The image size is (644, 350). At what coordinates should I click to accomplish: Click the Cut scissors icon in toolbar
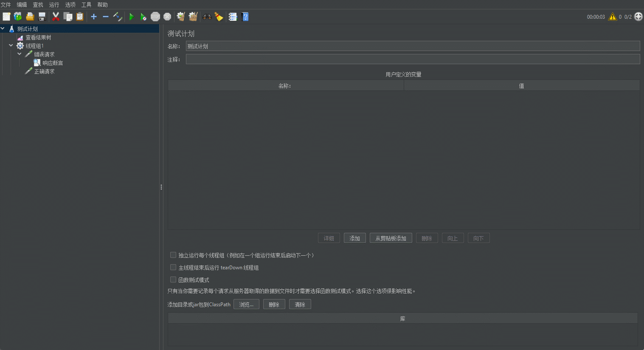tap(56, 17)
